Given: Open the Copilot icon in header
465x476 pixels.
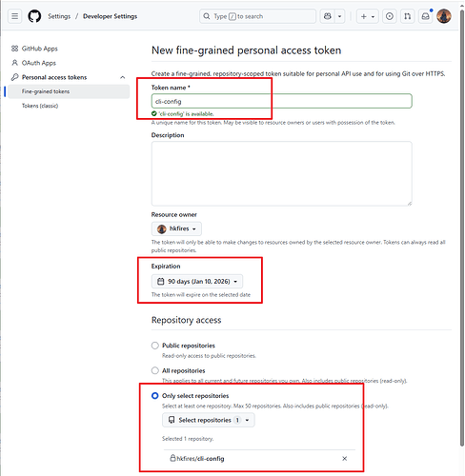Looking at the screenshot, I should pos(328,16).
